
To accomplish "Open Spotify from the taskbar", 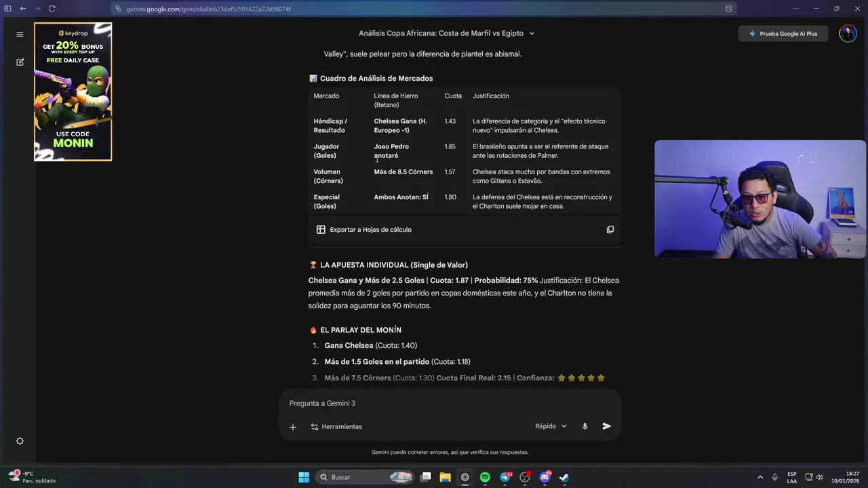I will (485, 477).
